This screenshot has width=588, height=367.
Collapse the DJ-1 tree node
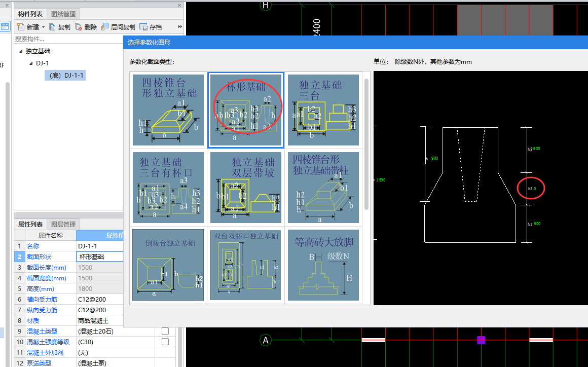(x=31, y=63)
